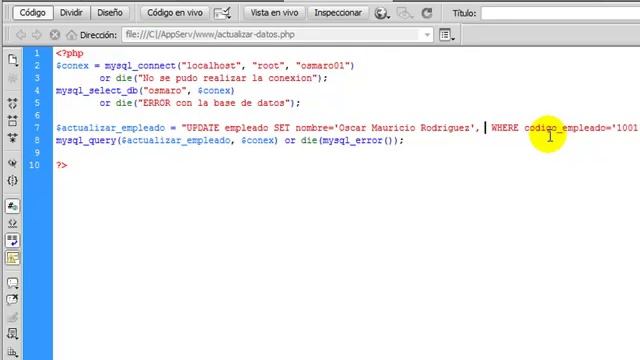
Task: Click the "localhost" string
Action: tap(211, 66)
